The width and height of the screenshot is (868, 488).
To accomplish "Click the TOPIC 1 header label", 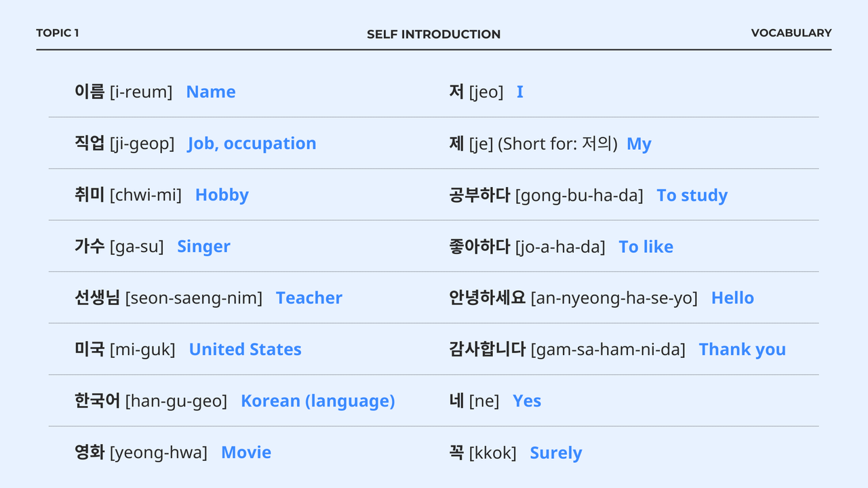I will 58,33.
